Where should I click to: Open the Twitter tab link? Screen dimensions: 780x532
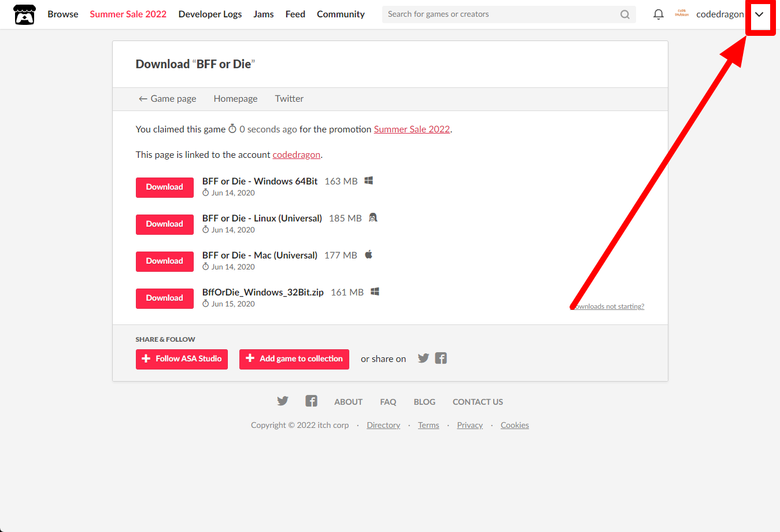point(289,98)
